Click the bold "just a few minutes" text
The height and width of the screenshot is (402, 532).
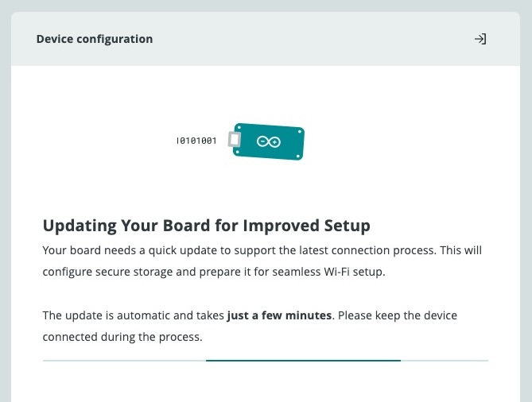tap(279, 315)
